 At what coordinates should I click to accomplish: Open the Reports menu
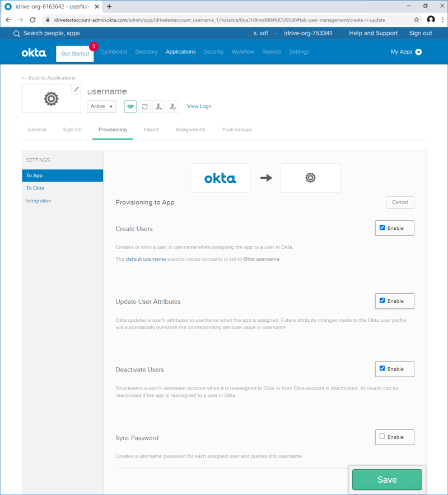[272, 52]
